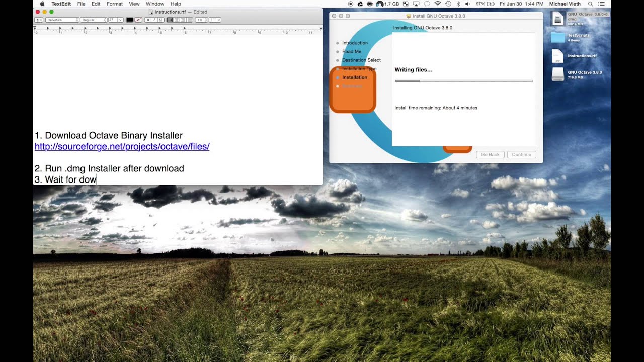Click the Continue button in installer
644x362 pixels.
tap(522, 154)
